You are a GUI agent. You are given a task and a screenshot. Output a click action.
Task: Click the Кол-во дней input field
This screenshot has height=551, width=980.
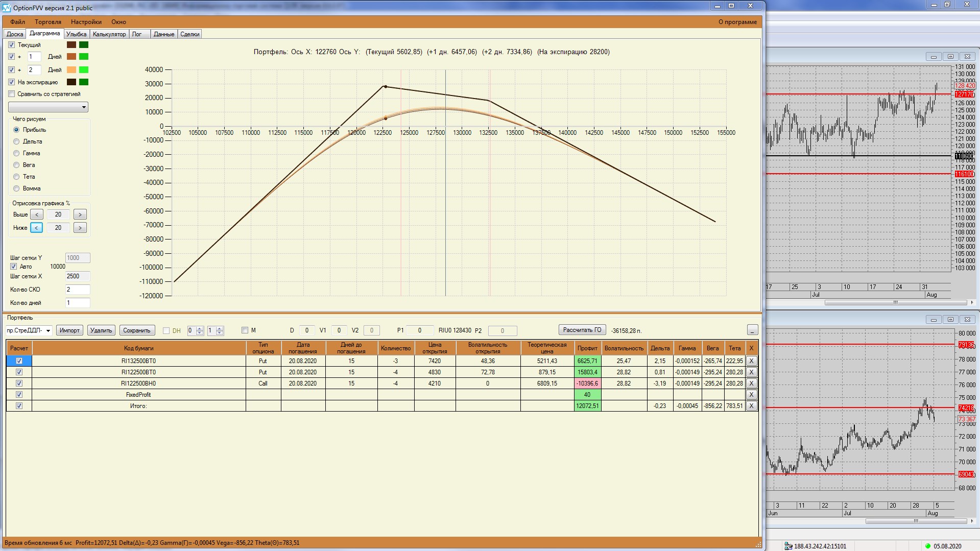pyautogui.click(x=78, y=303)
